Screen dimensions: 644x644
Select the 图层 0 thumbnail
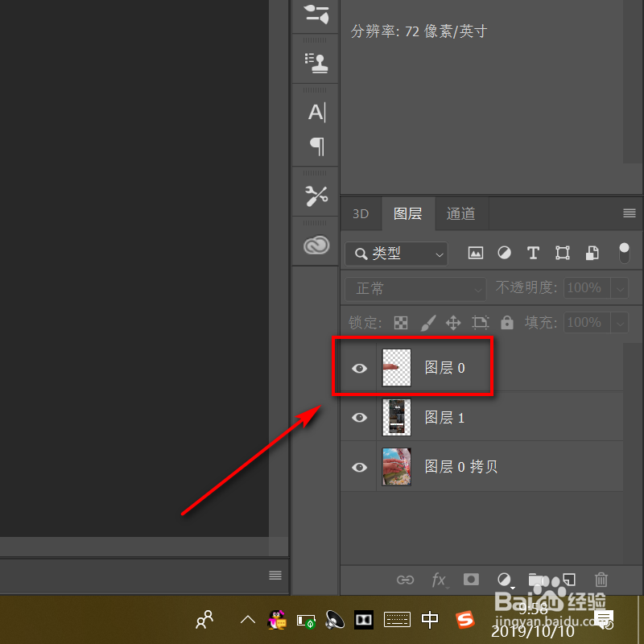[x=396, y=367]
